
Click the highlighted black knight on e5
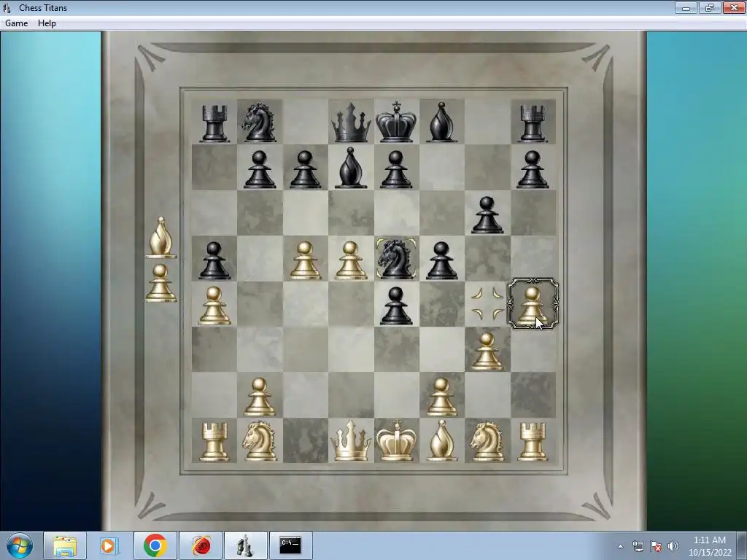pos(396,259)
